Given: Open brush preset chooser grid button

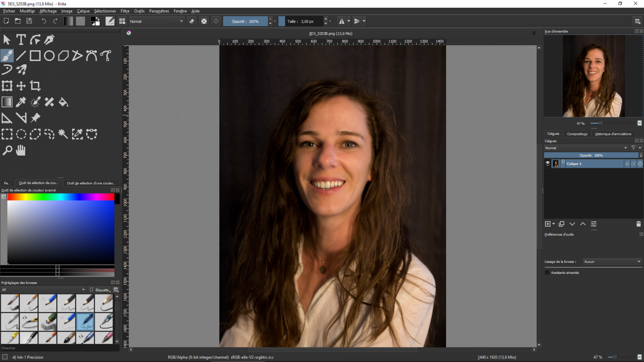Looking at the screenshot, I should (122, 21).
